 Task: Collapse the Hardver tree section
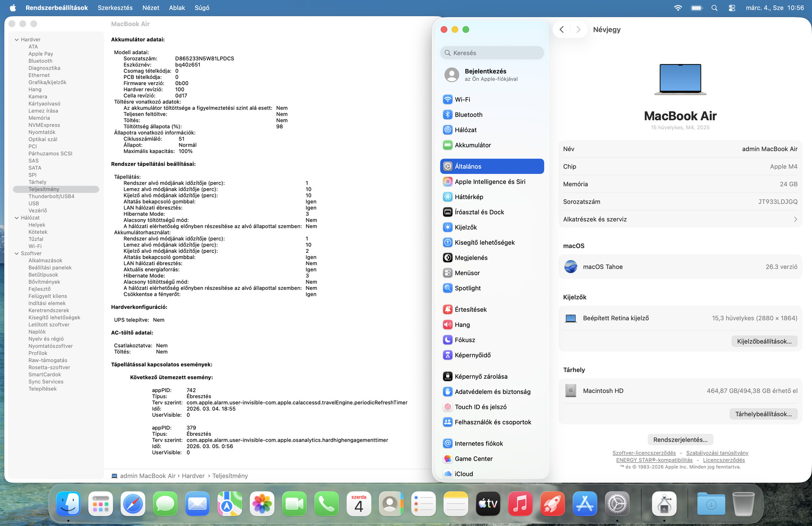[17, 40]
